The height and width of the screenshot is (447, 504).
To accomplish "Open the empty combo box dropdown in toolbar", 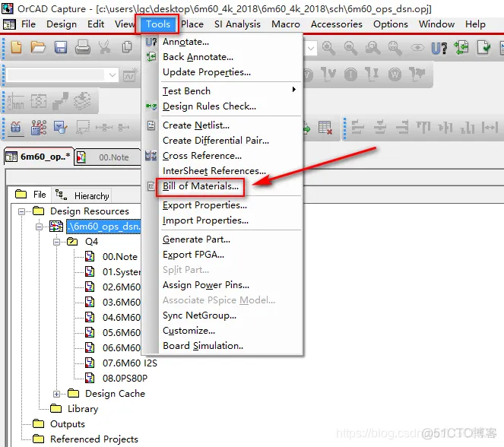I will (x=113, y=75).
